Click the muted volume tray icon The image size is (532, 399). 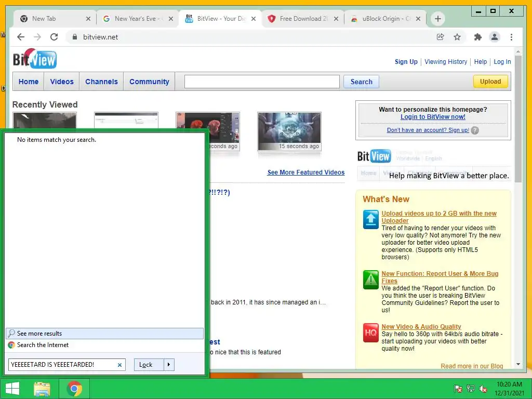pyautogui.click(x=483, y=389)
